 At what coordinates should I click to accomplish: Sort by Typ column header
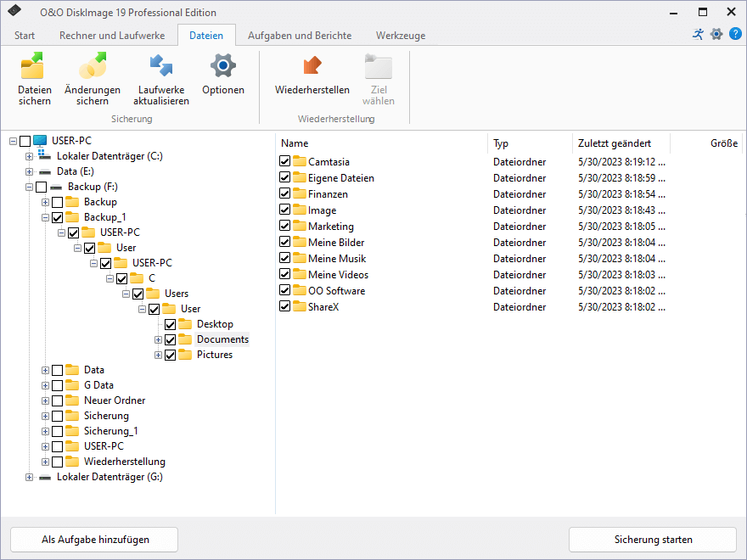tap(531, 143)
